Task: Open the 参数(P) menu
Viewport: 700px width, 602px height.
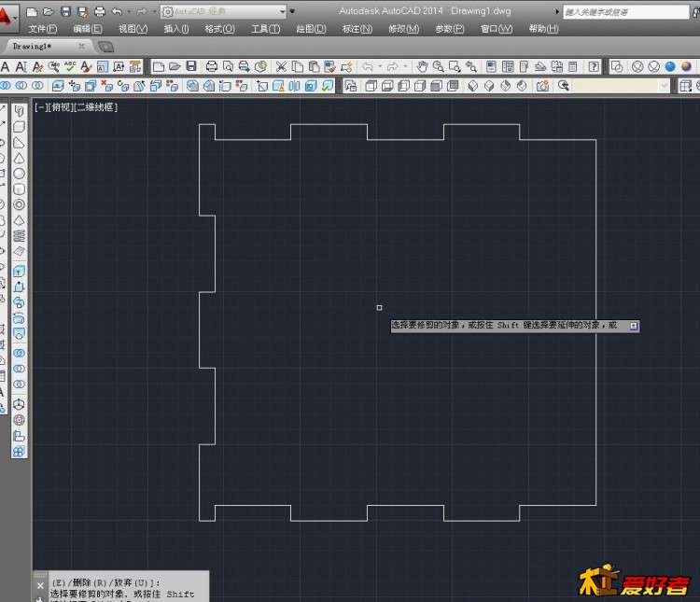Action: 450,29
